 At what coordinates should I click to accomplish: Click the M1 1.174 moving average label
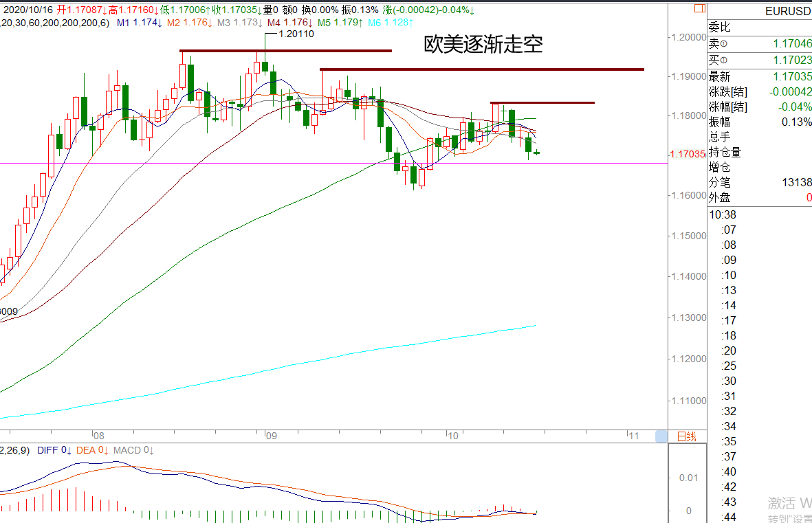[140, 23]
